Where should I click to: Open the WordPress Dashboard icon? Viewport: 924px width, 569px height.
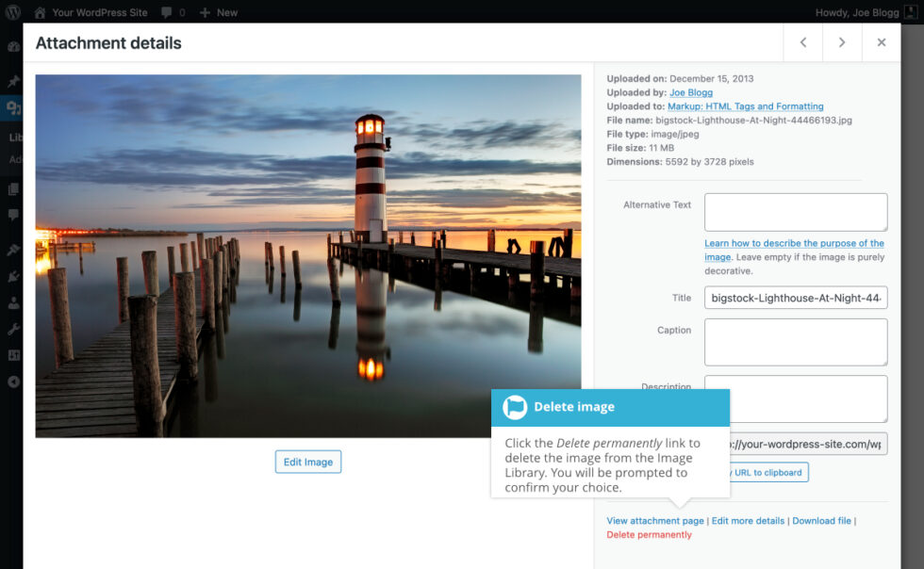12,46
